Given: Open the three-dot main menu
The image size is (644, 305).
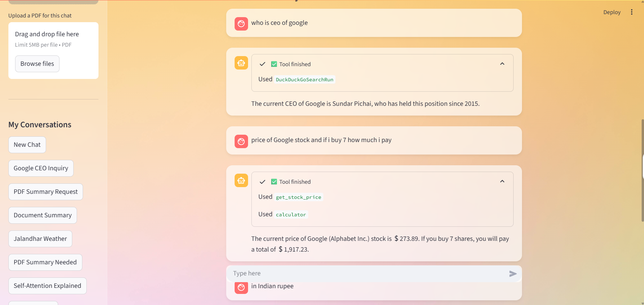Looking at the screenshot, I should point(632,12).
